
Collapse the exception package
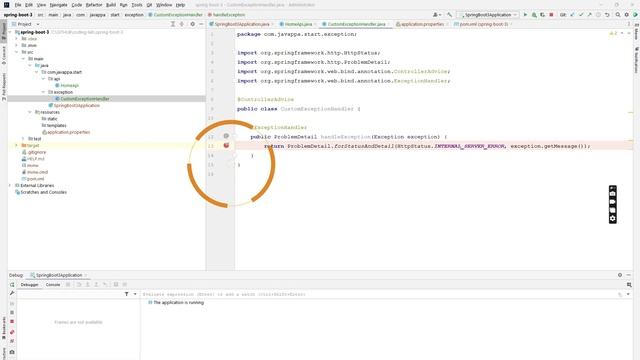click(43, 92)
